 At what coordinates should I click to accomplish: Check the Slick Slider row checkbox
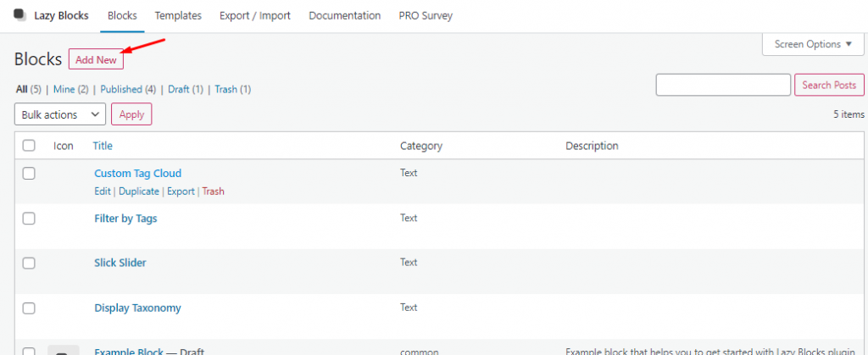click(x=29, y=263)
